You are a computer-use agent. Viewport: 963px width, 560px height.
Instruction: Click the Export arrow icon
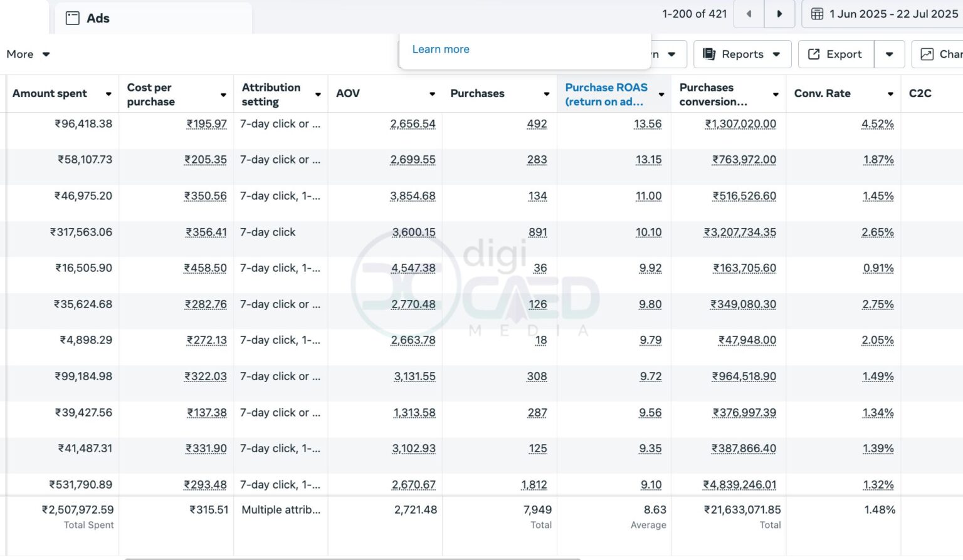point(813,54)
